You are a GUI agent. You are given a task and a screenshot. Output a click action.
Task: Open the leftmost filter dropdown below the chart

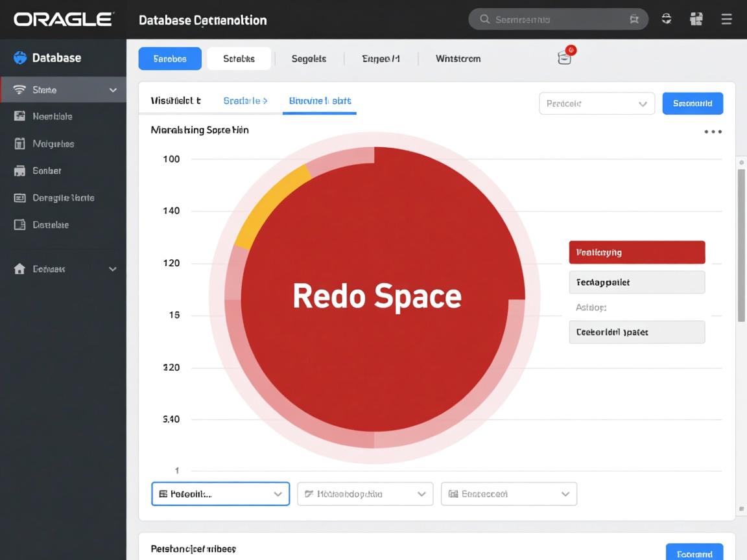pyautogui.click(x=220, y=493)
